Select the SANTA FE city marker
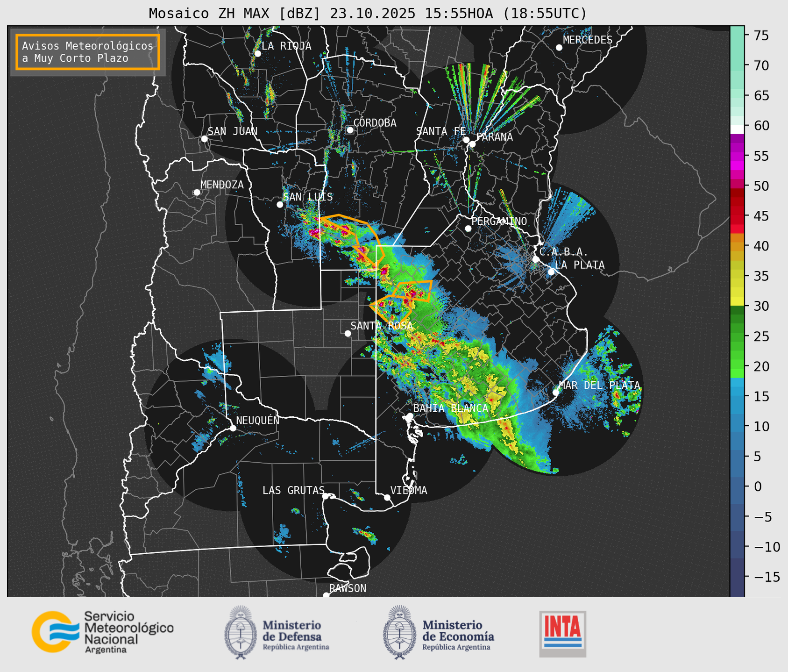 466,140
